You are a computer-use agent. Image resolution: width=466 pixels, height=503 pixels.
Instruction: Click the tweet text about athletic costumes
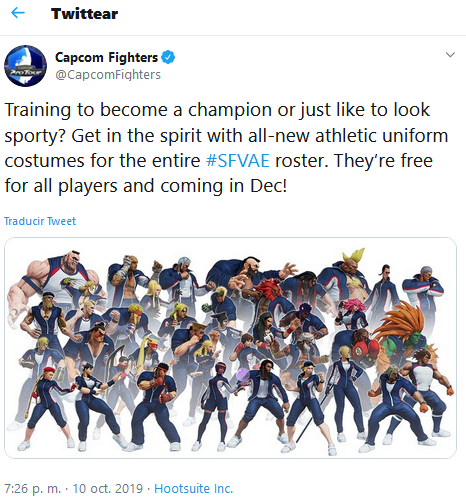227,148
